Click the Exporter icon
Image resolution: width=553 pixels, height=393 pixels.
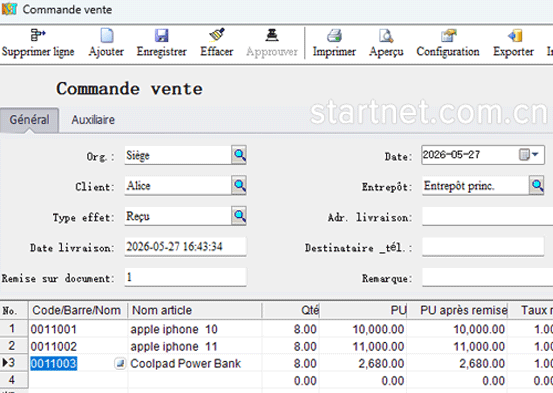click(x=514, y=36)
